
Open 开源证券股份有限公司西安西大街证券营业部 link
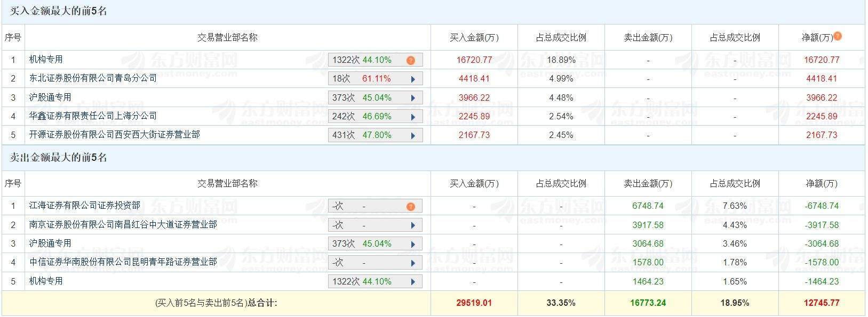(114, 135)
